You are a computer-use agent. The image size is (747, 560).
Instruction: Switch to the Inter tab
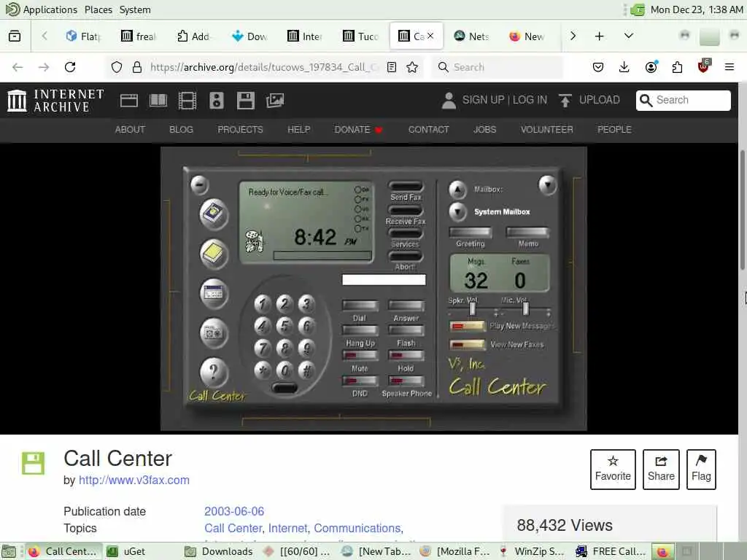click(x=305, y=36)
